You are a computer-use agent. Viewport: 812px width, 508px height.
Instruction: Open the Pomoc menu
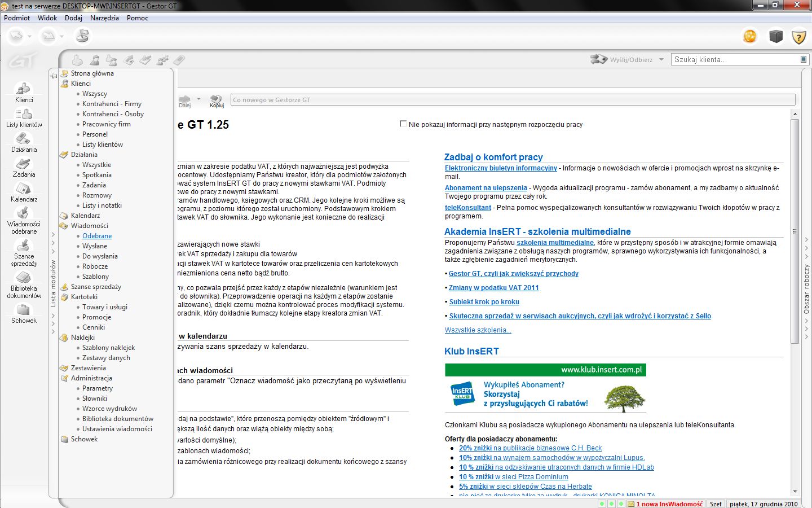[x=138, y=18]
